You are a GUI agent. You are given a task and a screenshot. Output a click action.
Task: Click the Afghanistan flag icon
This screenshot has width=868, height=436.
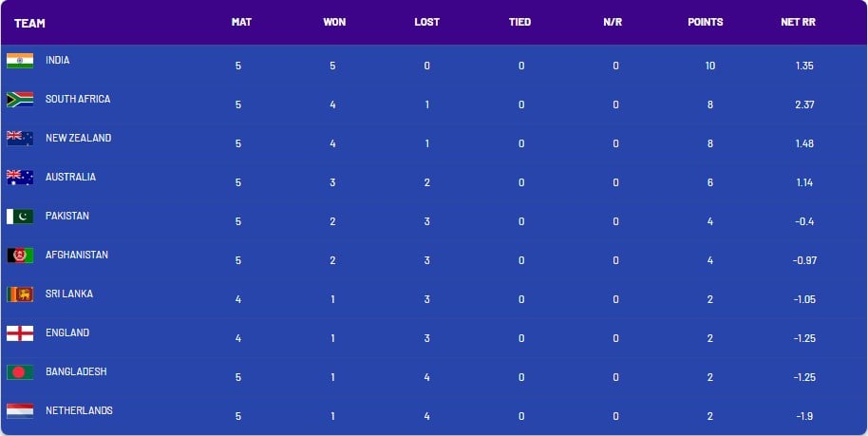20,255
